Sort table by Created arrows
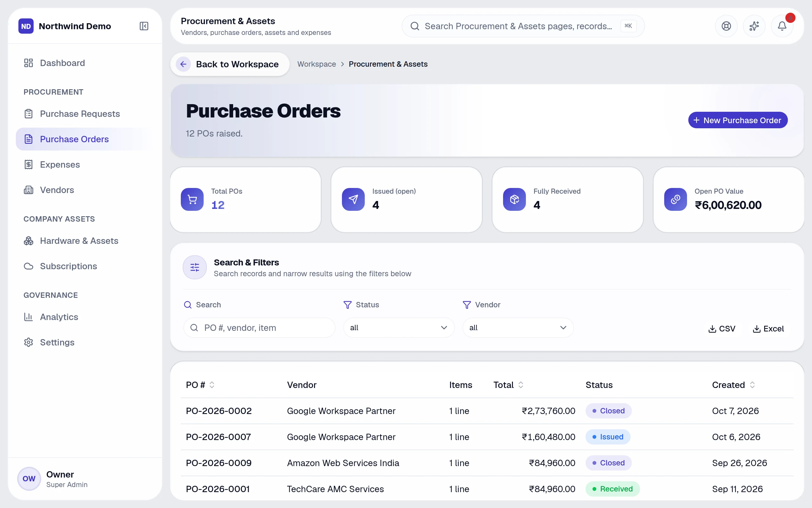 [752, 385]
